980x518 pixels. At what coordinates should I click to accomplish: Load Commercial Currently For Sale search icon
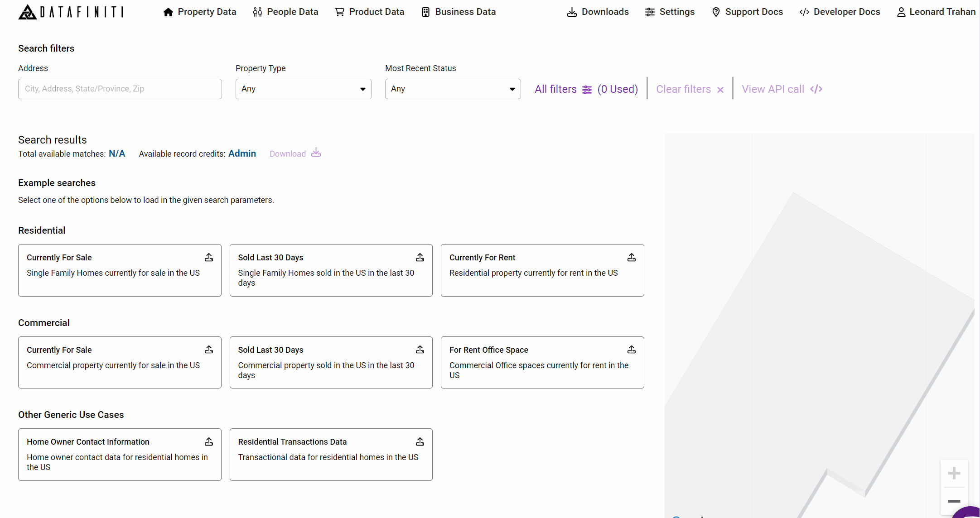coord(209,350)
